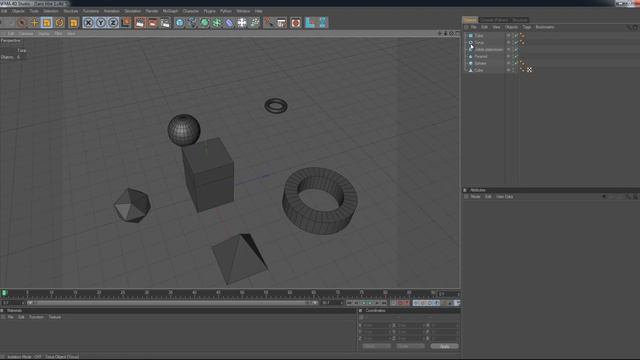Select the Tube object row
640x360 pixels.
pos(478,36)
